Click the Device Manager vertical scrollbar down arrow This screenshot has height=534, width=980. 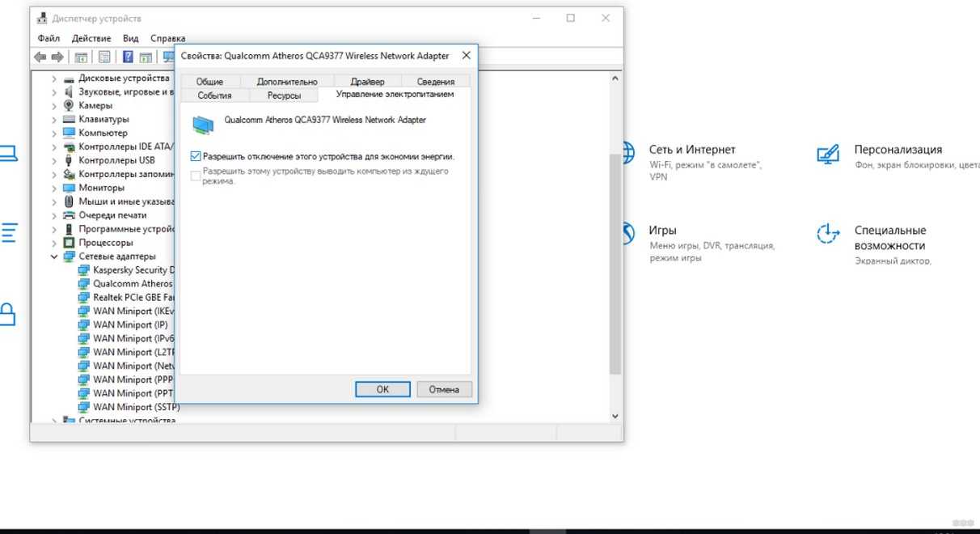tap(615, 416)
